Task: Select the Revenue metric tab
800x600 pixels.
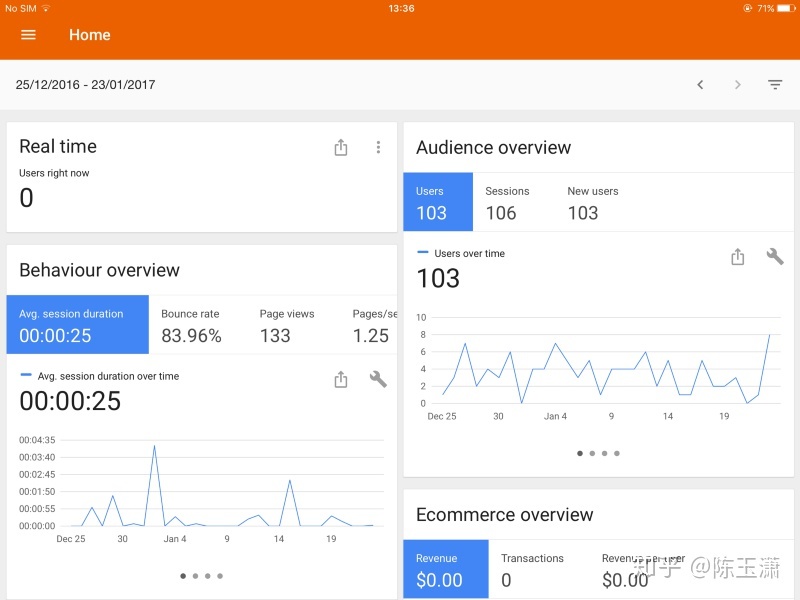Action: (446, 569)
